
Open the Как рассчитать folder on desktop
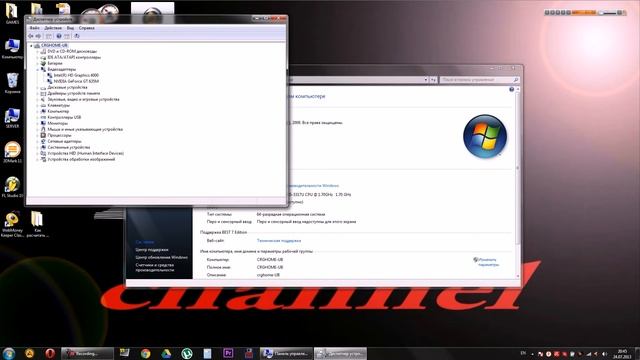coord(37,224)
